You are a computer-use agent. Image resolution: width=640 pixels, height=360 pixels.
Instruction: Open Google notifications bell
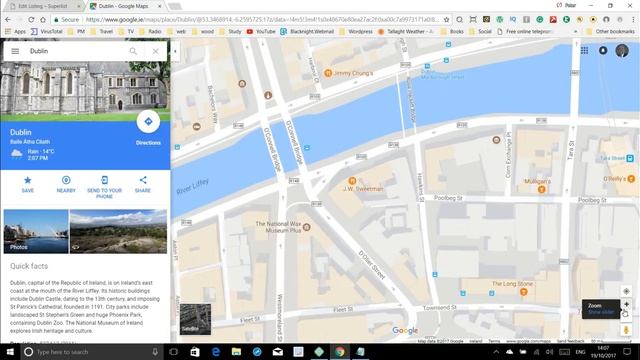click(x=603, y=50)
